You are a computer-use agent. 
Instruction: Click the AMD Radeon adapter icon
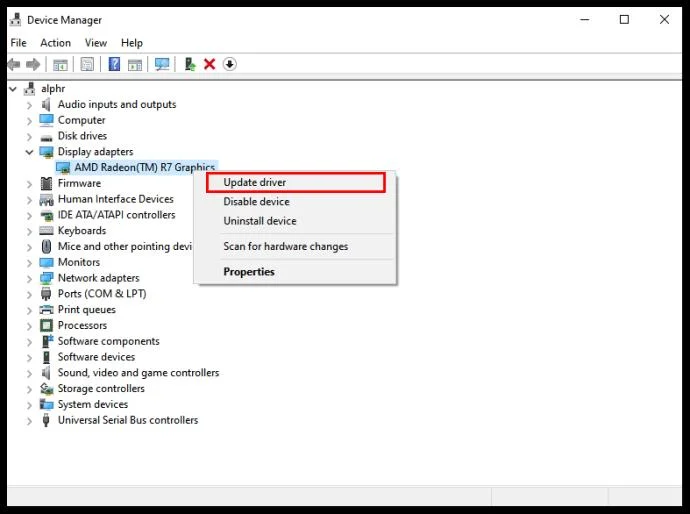coord(63,168)
